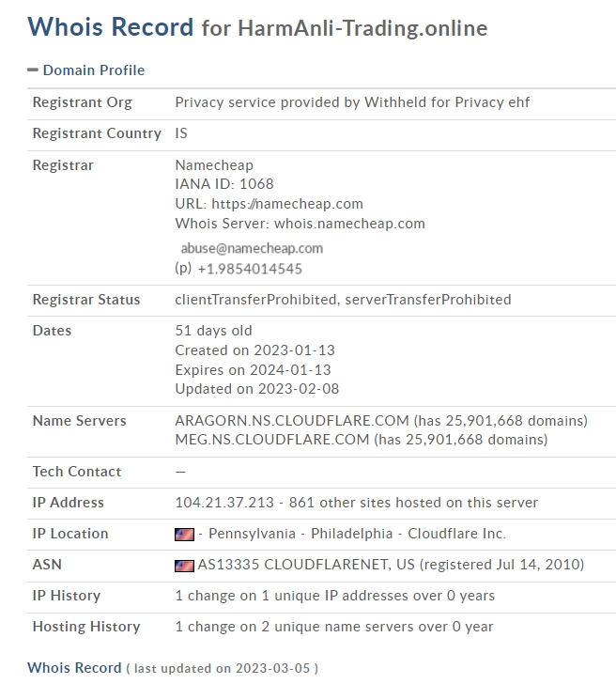Click the 861 other sites hosted text
Image resolution: width=616 pixels, height=684 pixels.
click(x=413, y=503)
